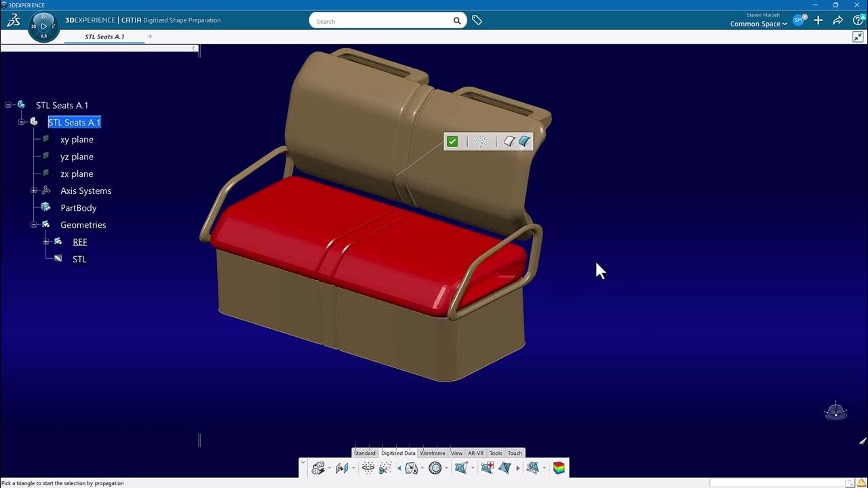Open the mesh creation dropdown arrow
This screenshot has width=868, height=488.
click(473, 468)
